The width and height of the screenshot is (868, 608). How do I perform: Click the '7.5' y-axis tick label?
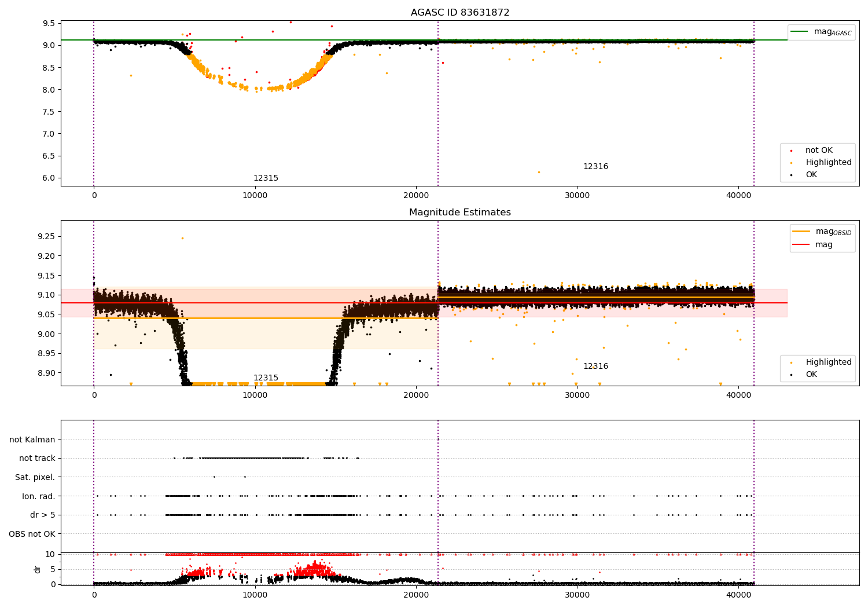(49, 112)
